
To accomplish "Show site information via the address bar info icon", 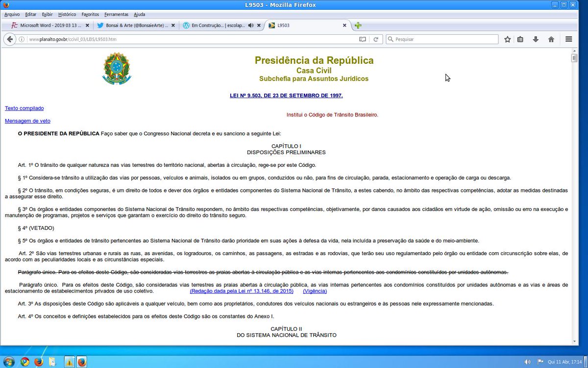I will 22,39.
